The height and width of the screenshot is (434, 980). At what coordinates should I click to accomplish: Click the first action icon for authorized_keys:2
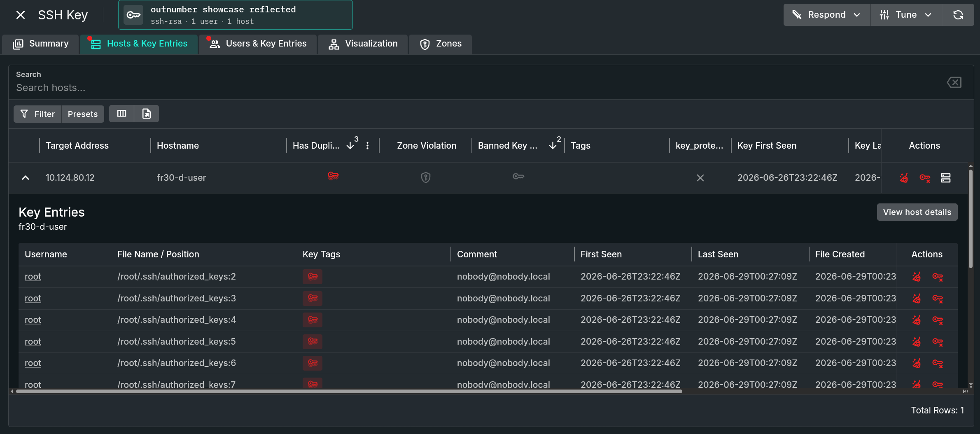coord(917,277)
